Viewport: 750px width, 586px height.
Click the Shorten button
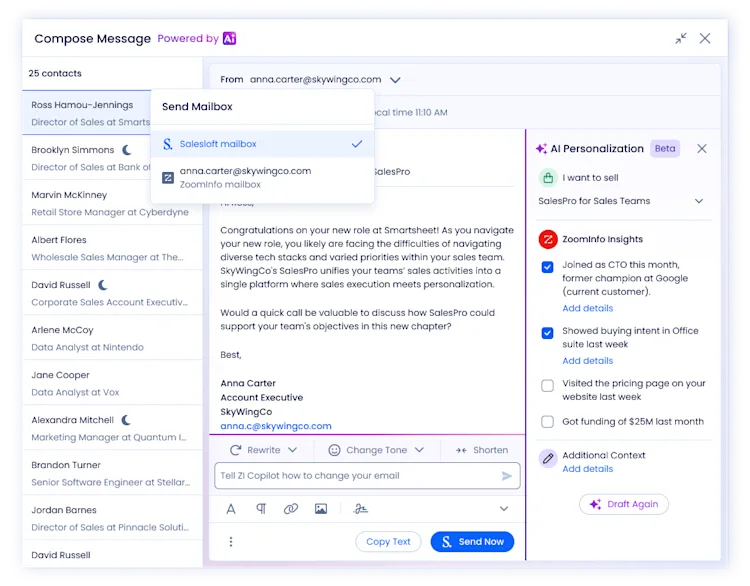[482, 450]
